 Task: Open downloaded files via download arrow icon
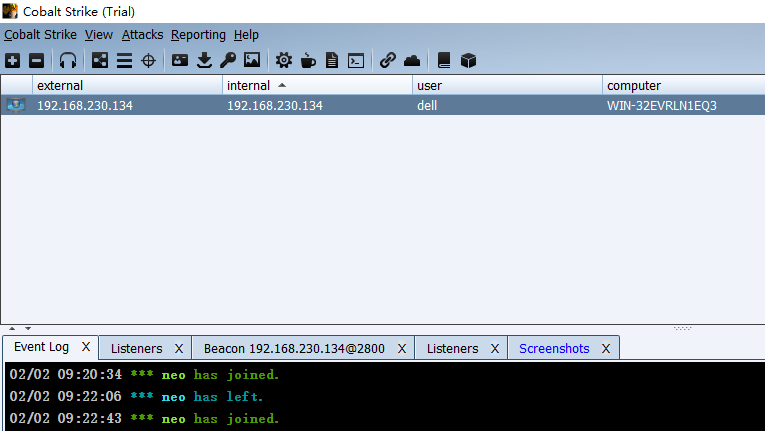204,61
